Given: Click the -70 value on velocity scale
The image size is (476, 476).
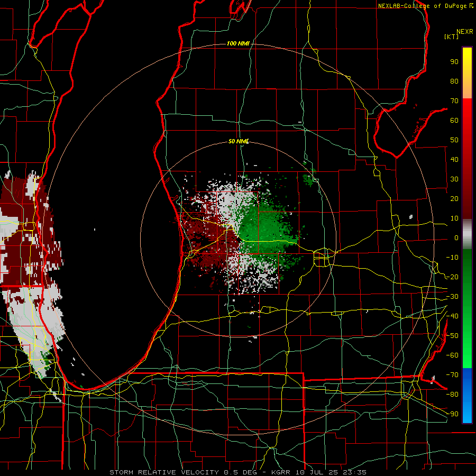Looking at the screenshot, I should pyautogui.click(x=452, y=375).
